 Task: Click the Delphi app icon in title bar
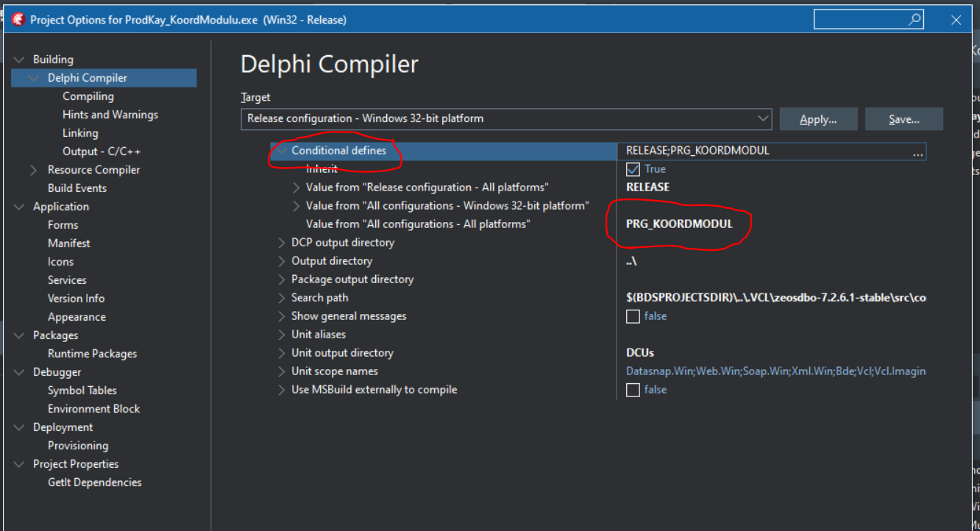click(18, 20)
